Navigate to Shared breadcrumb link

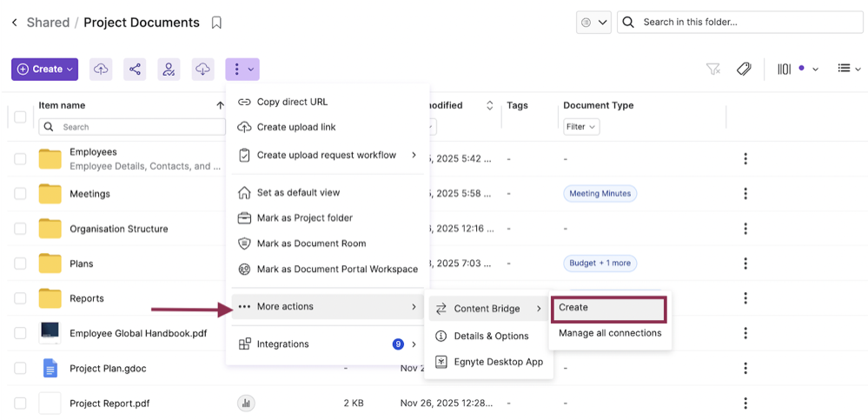(48, 23)
